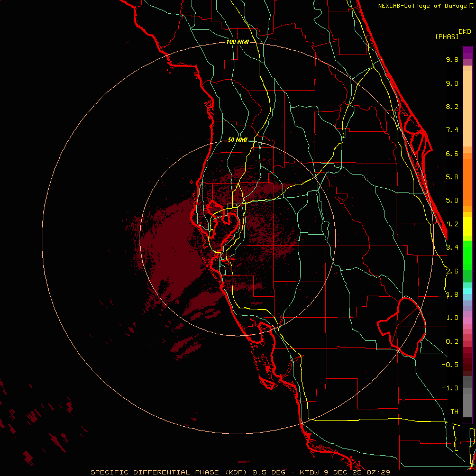Click the 5.0 value on the color scale
This screenshot has width=476, height=476.
(452, 200)
